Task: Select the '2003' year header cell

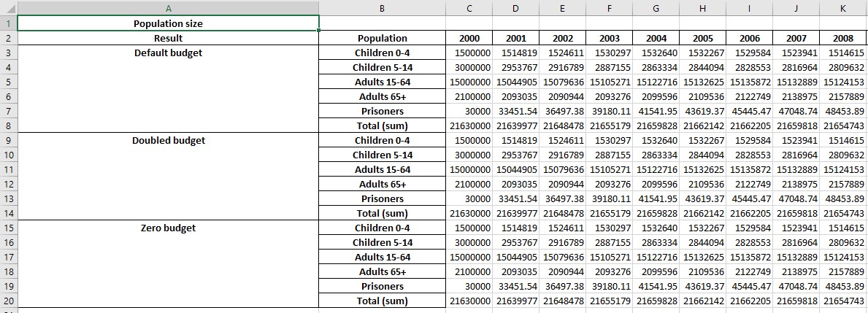Action: click(609, 38)
